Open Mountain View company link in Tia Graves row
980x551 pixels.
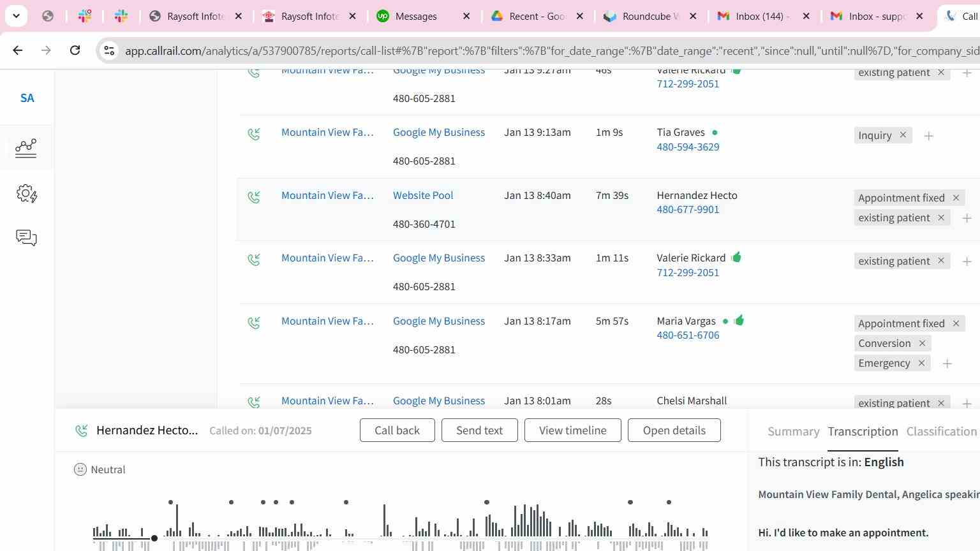coord(327,132)
